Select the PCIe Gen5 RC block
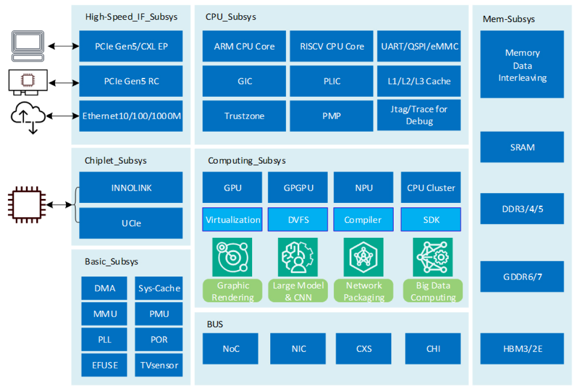The image size is (575, 392). click(x=131, y=81)
